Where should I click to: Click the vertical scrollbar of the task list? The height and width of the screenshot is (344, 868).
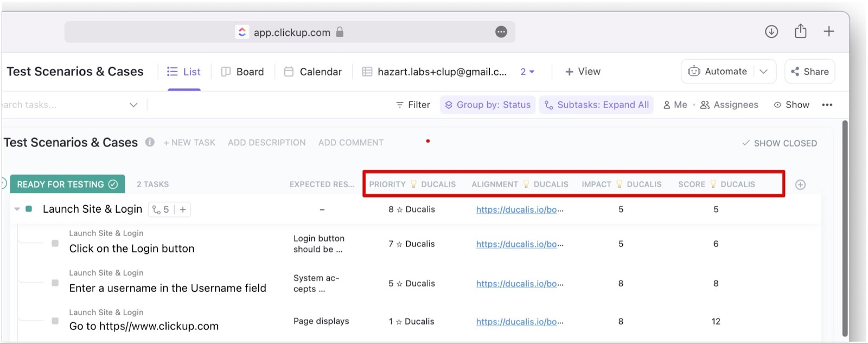pyautogui.click(x=844, y=228)
